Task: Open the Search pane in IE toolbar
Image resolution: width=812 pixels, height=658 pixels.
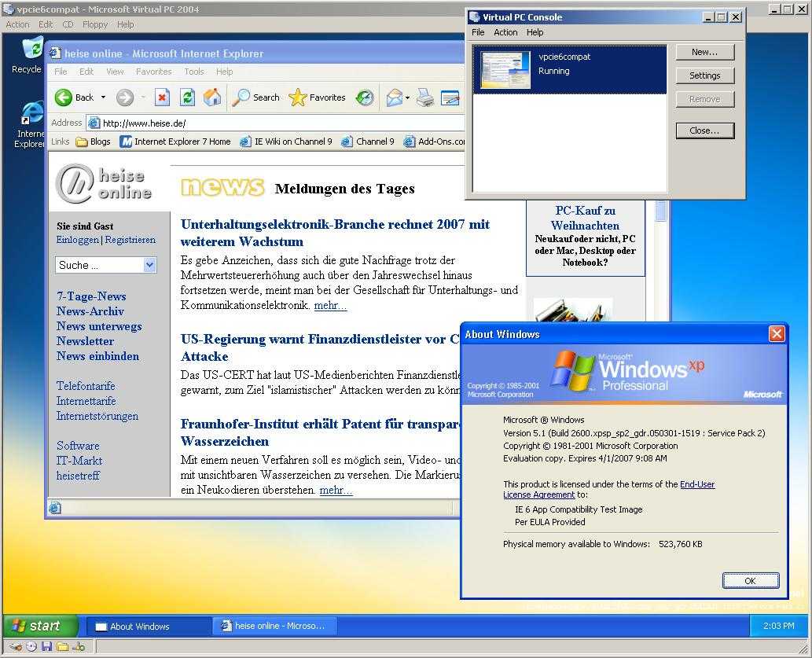Action: coord(255,97)
